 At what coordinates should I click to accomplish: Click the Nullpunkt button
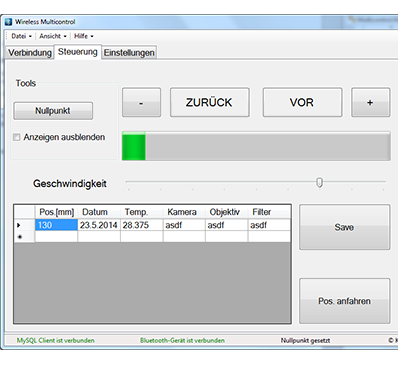pos(53,111)
